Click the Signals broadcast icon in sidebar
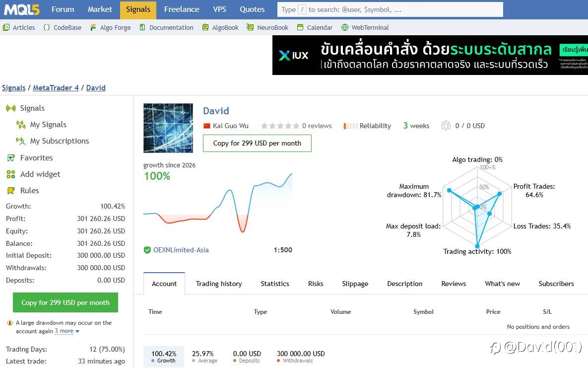This screenshot has width=588, height=369. pos(11,108)
